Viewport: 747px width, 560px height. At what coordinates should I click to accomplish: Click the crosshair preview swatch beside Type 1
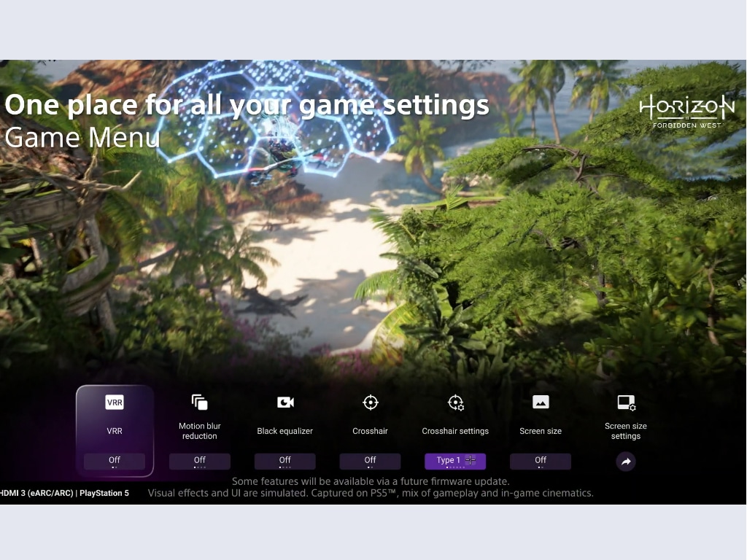coord(471,460)
